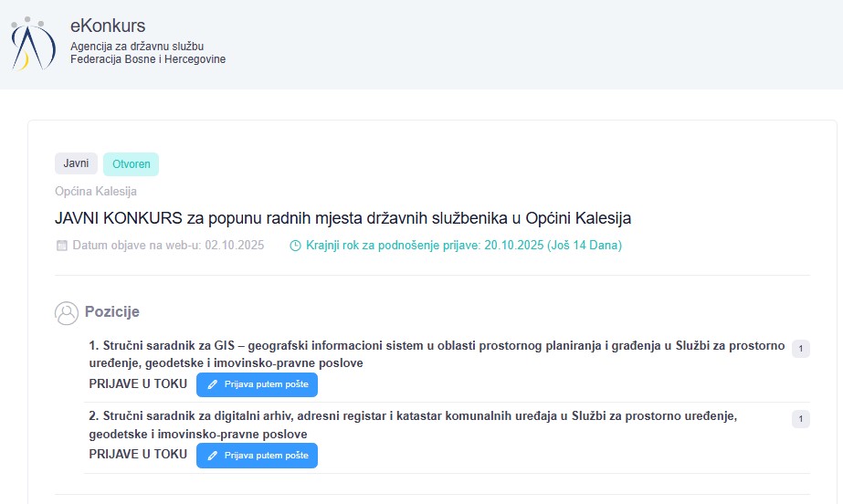Click the person icon next to Pozicije
The width and height of the screenshot is (843, 504).
coord(67,313)
